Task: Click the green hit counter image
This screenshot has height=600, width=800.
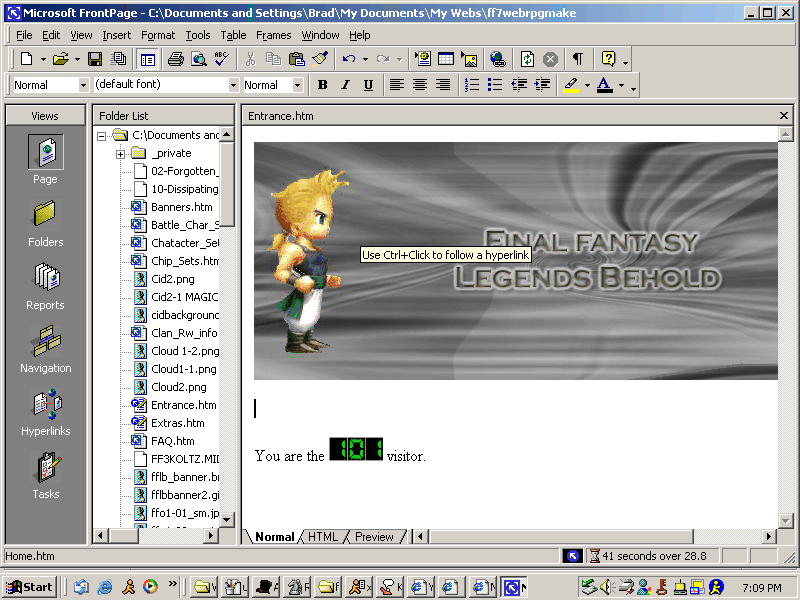Action: pyautogui.click(x=356, y=449)
